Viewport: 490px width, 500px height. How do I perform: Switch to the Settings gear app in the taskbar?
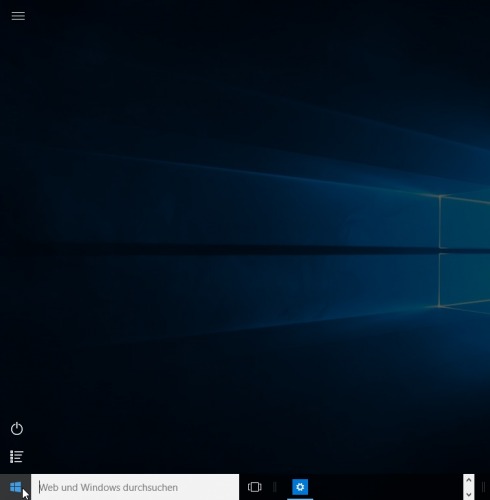point(300,487)
